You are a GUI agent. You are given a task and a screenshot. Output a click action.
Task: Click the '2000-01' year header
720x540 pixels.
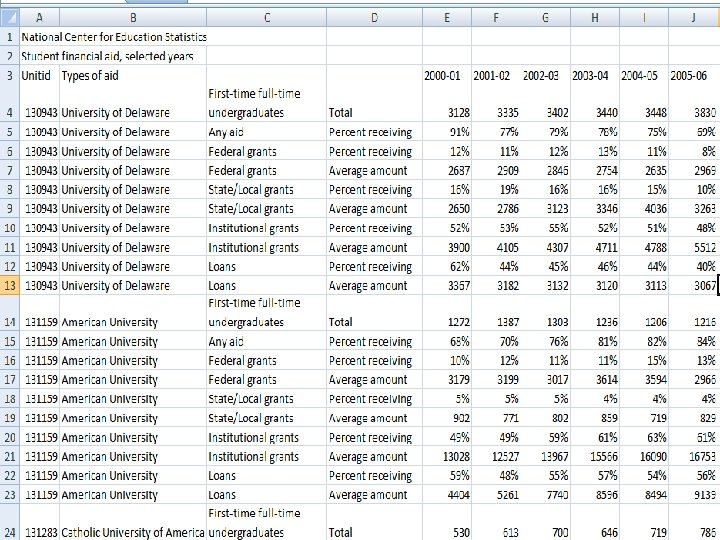pos(442,75)
